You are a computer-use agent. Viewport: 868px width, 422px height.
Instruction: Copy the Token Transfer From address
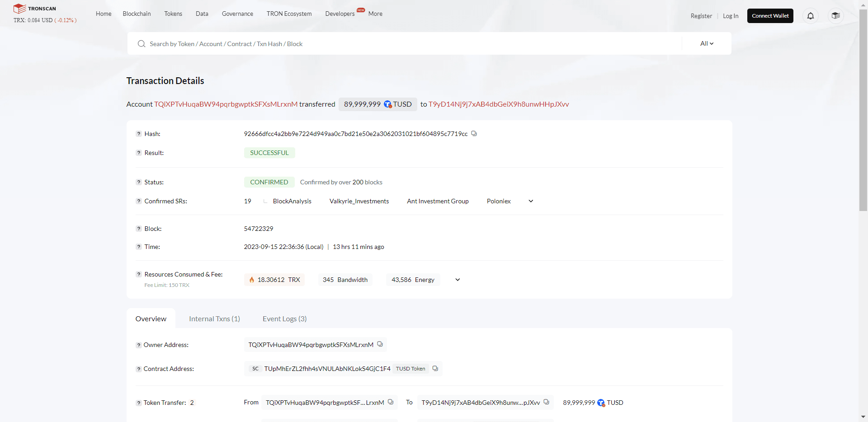click(x=391, y=402)
